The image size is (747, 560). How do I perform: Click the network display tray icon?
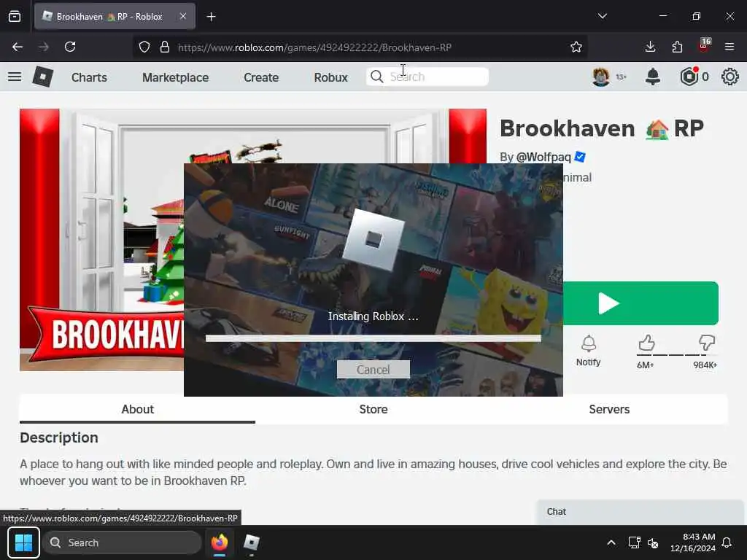tap(634, 542)
